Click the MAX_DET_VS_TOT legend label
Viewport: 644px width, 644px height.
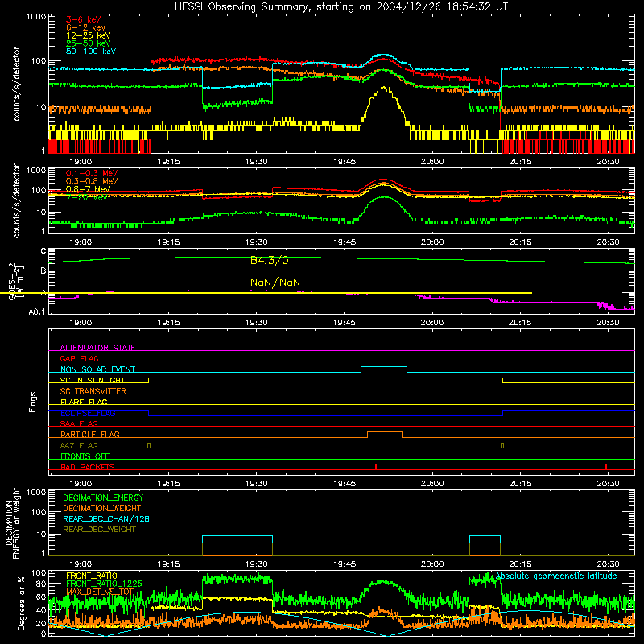click(x=100, y=592)
